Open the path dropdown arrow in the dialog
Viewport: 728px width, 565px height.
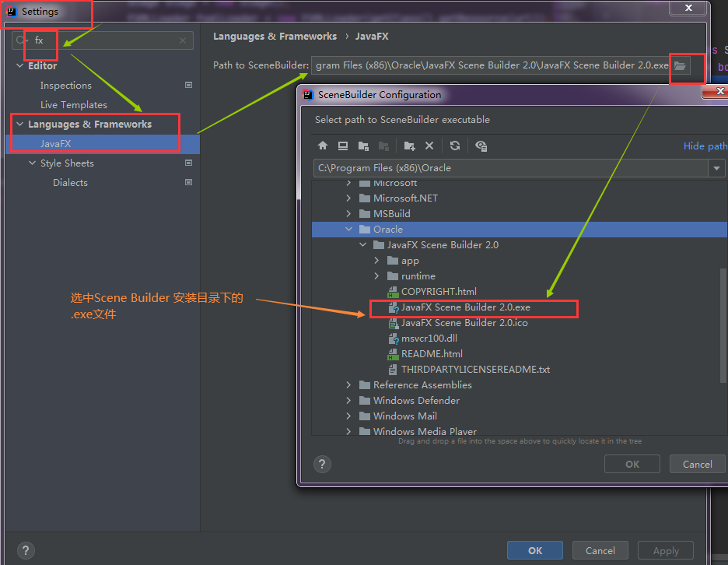click(x=716, y=168)
